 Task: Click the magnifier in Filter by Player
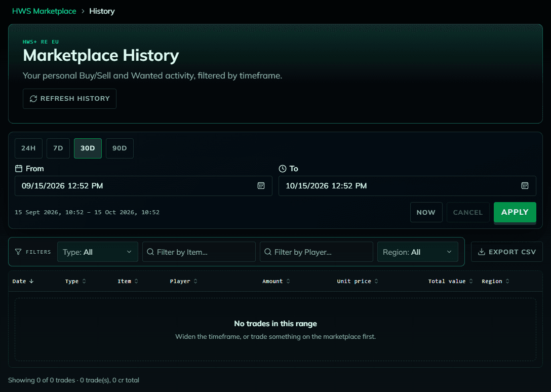[x=268, y=252]
